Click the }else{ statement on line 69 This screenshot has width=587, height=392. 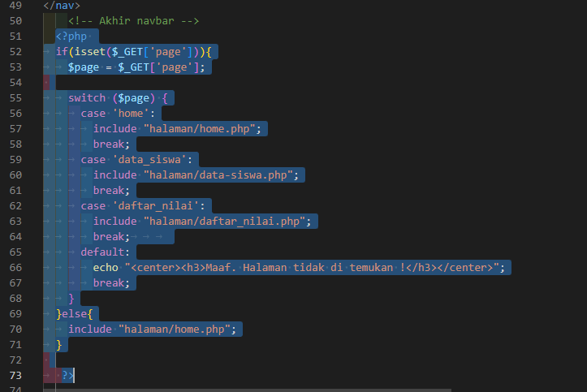[x=75, y=314]
